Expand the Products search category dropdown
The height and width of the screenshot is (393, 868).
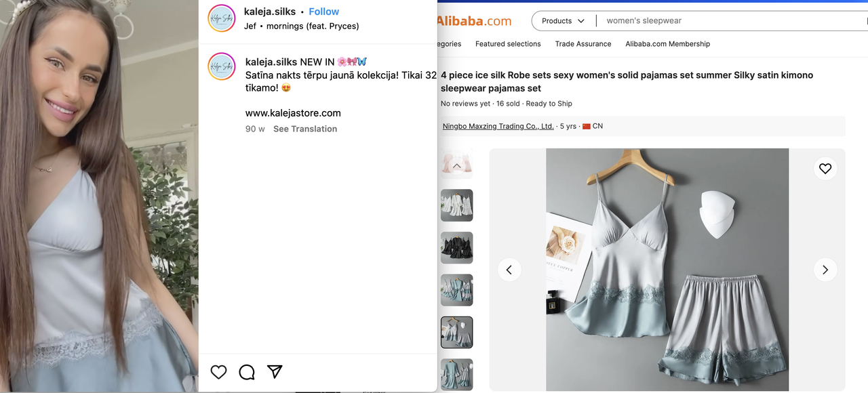pyautogui.click(x=563, y=21)
